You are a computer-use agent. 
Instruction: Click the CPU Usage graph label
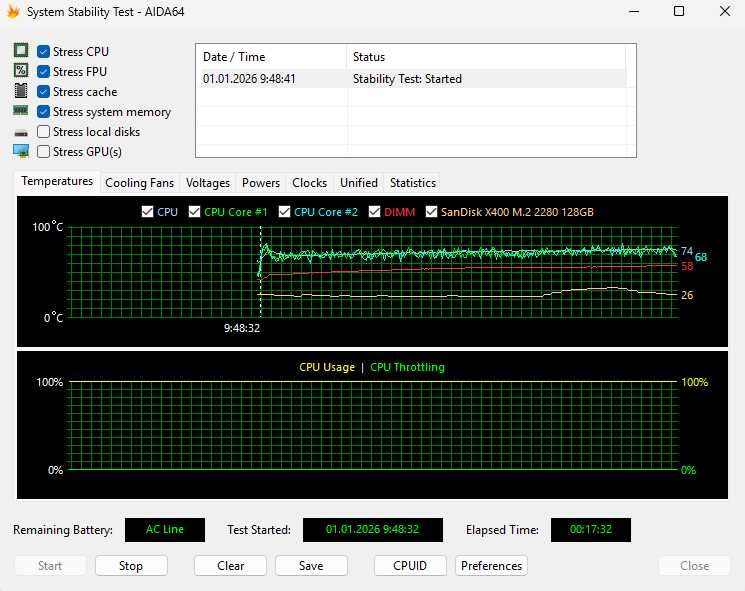coord(327,367)
